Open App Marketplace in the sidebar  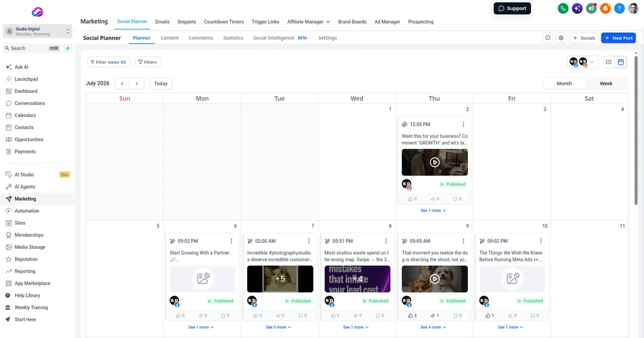(32, 283)
